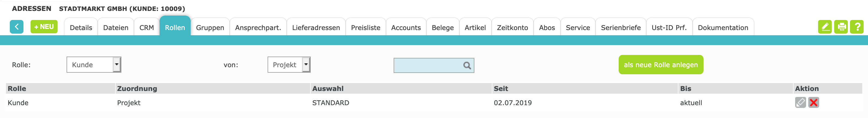This screenshot has width=868, height=118.
Task: Sort by the Seit column header
Action: click(501, 89)
